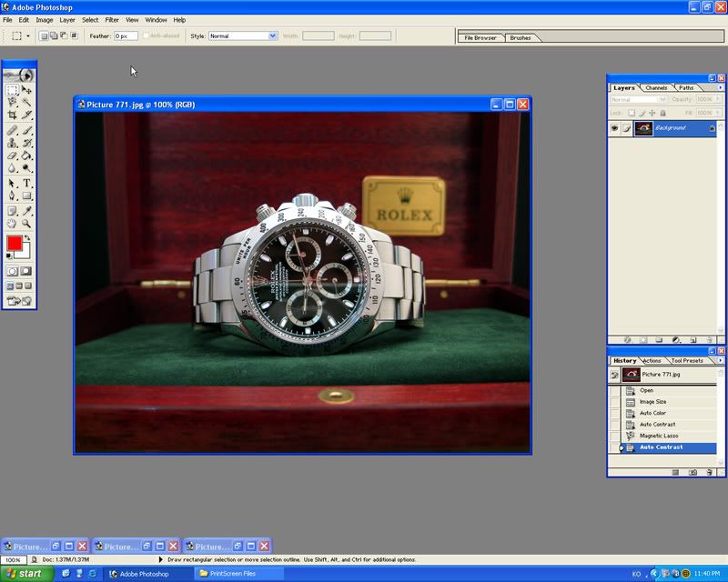Enable standard screen mode
Image resolution: width=728 pixels, height=582 pixels.
(x=10, y=286)
